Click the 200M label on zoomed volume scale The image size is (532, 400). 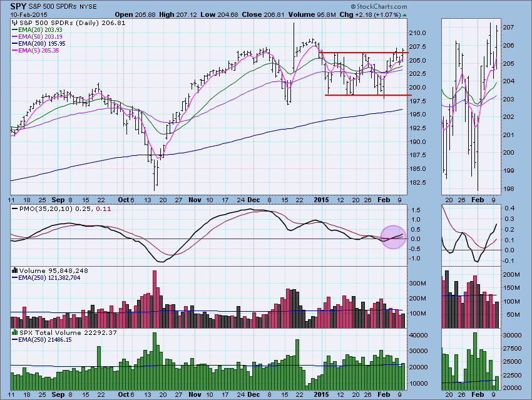pyautogui.click(x=511, y=274)
